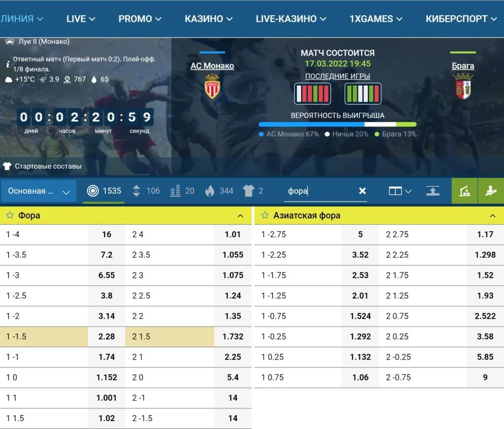Select Asian handicap 1 -1.25 odds 2.01
The width and height of the screenshot is (504, 429).
click(x=360, y=296)
